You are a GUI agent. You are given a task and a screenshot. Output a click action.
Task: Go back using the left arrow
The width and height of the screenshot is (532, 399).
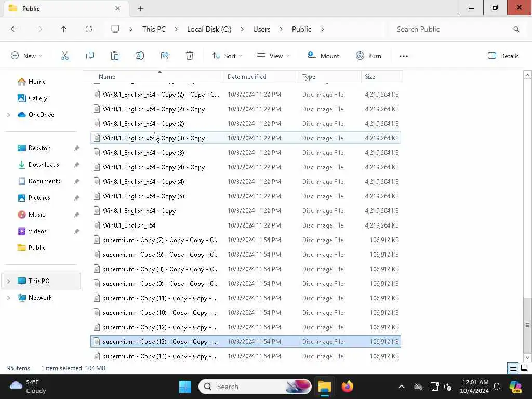pyautogui.click(x=14, y=29)
